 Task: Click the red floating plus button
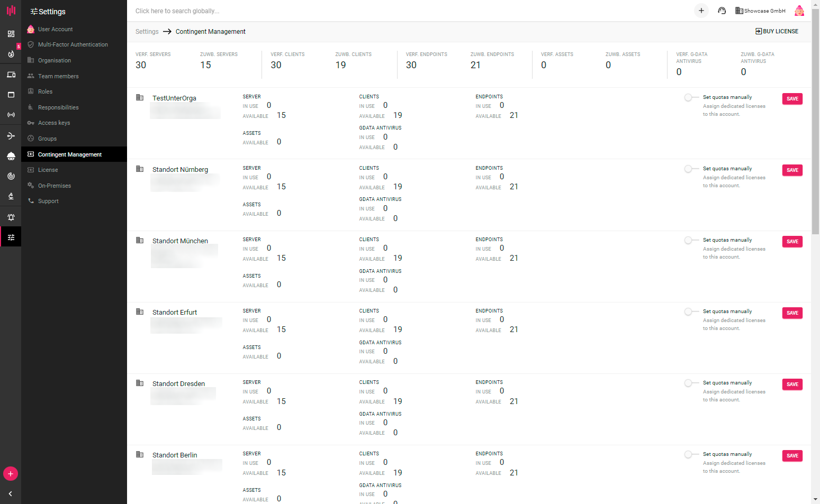click(x=11, y=474)
